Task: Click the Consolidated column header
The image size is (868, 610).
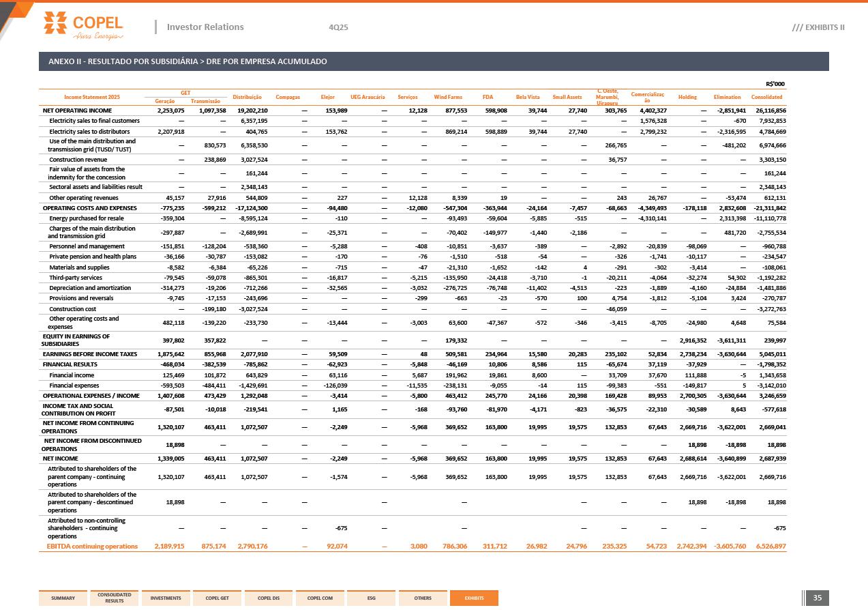Action: click(766, 97)
